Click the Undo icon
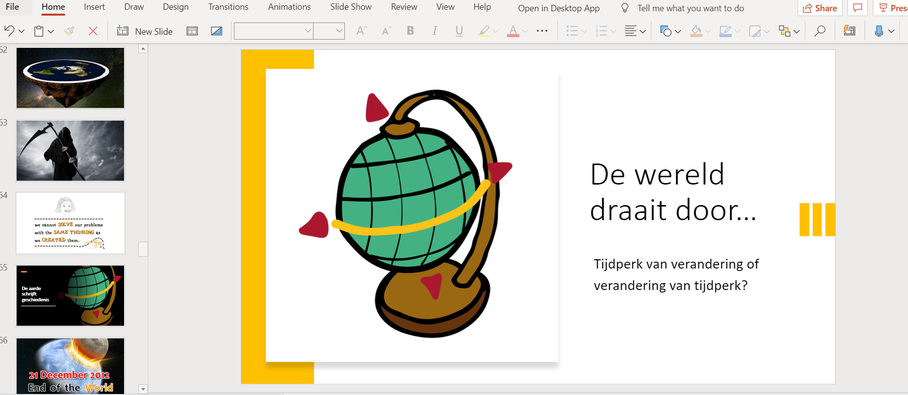 (9, 31)
